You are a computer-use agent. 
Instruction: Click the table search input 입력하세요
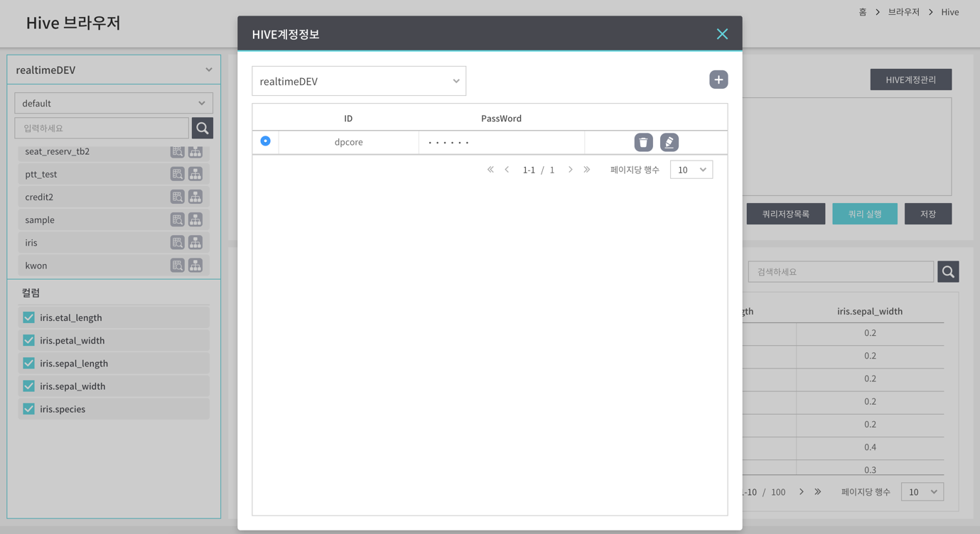[102, 128]
